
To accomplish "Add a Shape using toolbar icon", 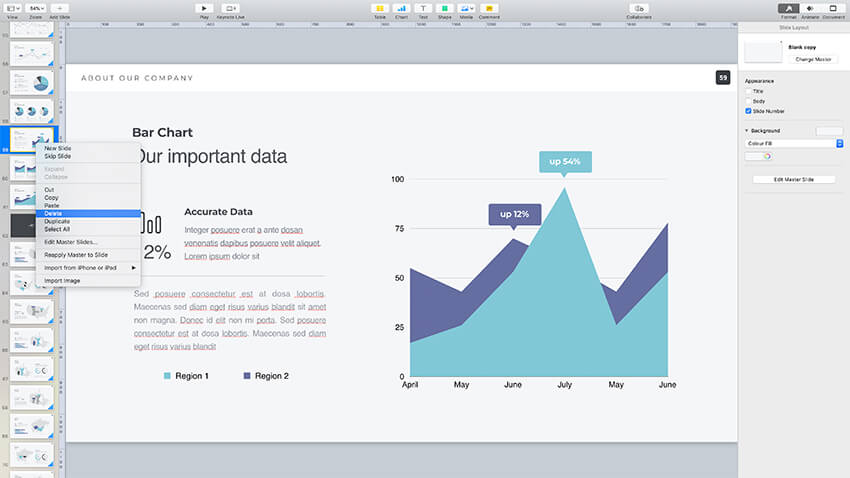I will [444, 8].
